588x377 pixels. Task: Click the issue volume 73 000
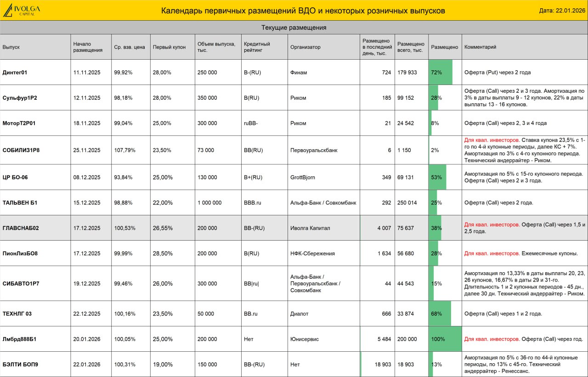(206, 150)
